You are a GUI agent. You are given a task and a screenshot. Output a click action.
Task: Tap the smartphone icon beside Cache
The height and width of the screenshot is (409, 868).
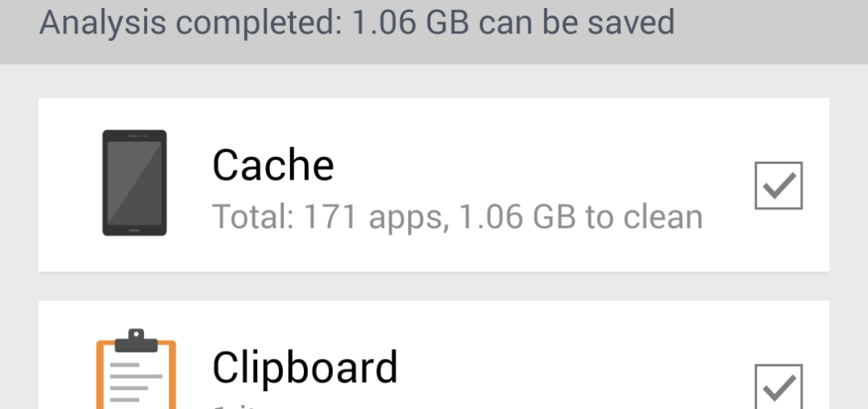click(x=134, y=183)
